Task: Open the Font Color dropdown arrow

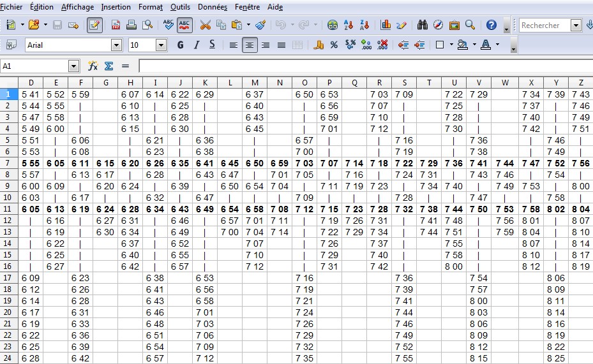Action: pyautogui.click(x=497, y=45)
